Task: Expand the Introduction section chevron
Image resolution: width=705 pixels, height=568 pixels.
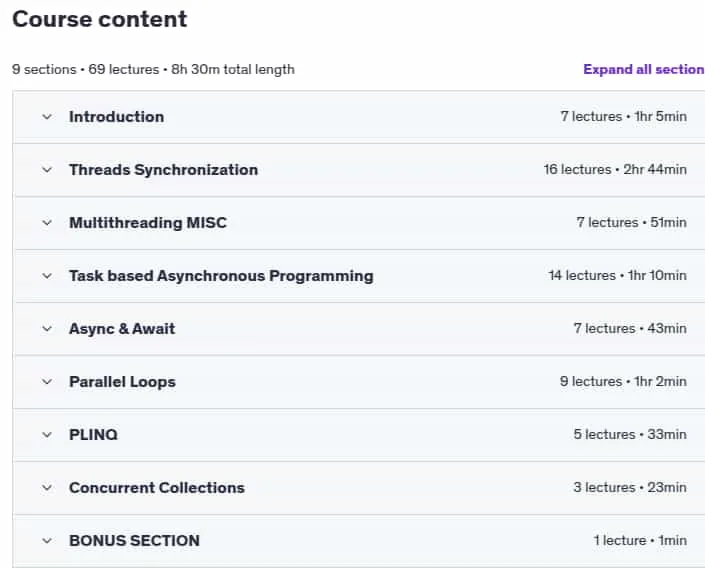Action: click(x=47, y=117)
